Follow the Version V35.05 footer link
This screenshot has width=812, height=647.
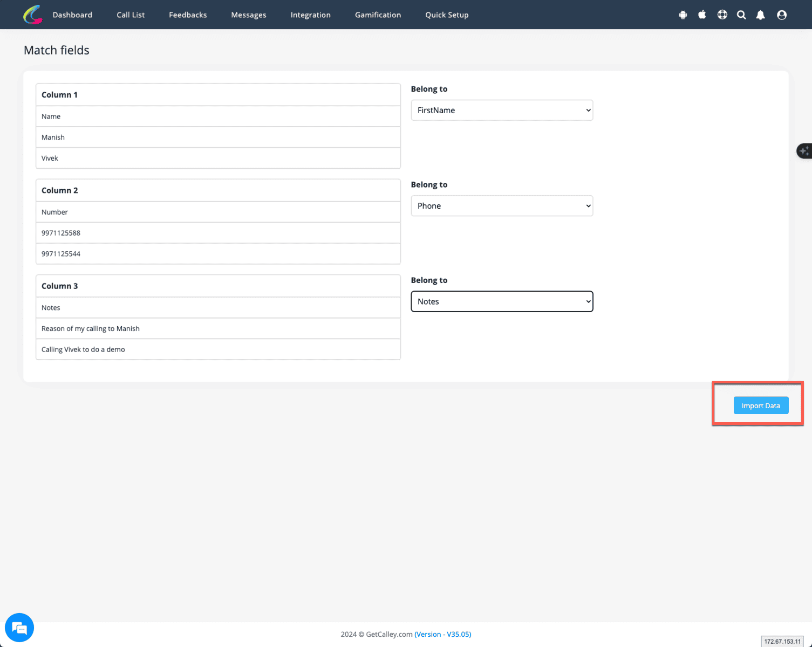click(x=442, y=635)
